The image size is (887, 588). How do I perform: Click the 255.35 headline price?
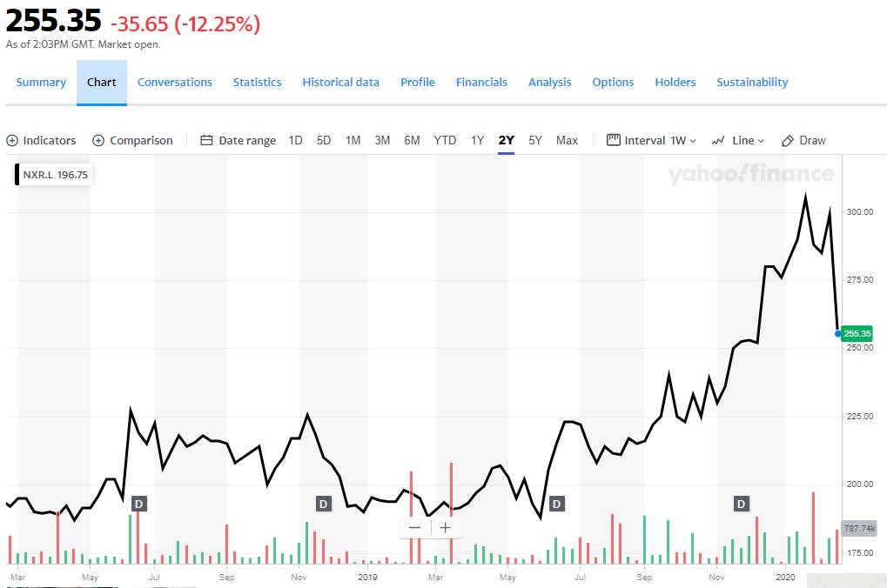(x=53, y=21)
